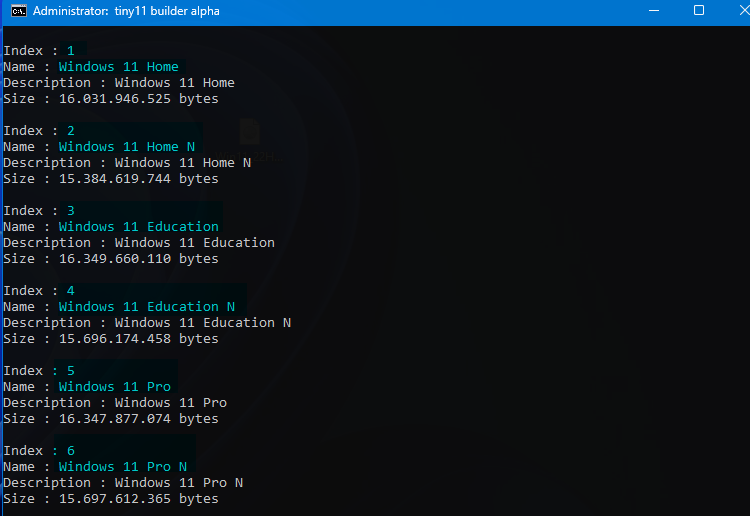Image resolution: width=750 pixels, height=516 pixels.
Task: Minimize the tiny11 builder window
Action: coord(654,11)
